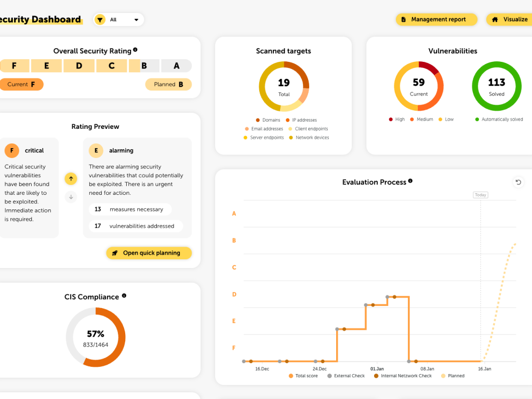Click the down arrow in Rating Preview
Viewport: 532px width, 399px height.
pos(71,197)
